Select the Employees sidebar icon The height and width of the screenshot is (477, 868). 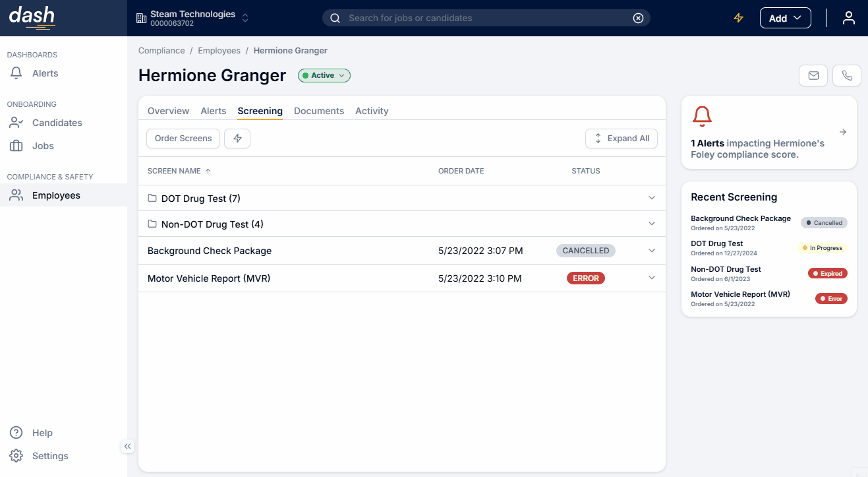[16, 195]
